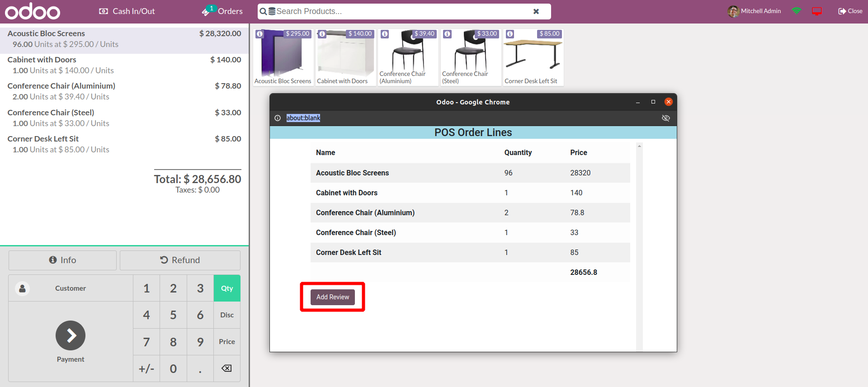Tap numpad key 7
The width and height of the screenshot is (868, 387).
point(146,342)
